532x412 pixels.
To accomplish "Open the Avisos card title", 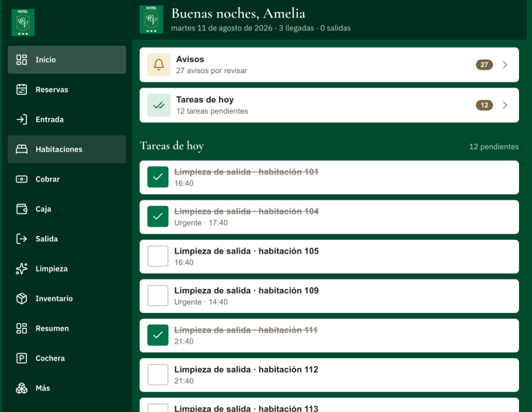I will [190, 59].
